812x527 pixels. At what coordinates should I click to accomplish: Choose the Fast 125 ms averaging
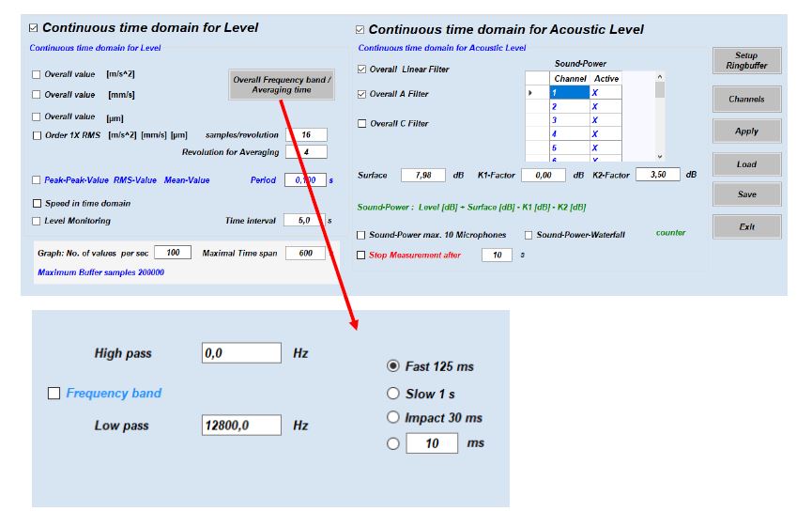(393, 366)
